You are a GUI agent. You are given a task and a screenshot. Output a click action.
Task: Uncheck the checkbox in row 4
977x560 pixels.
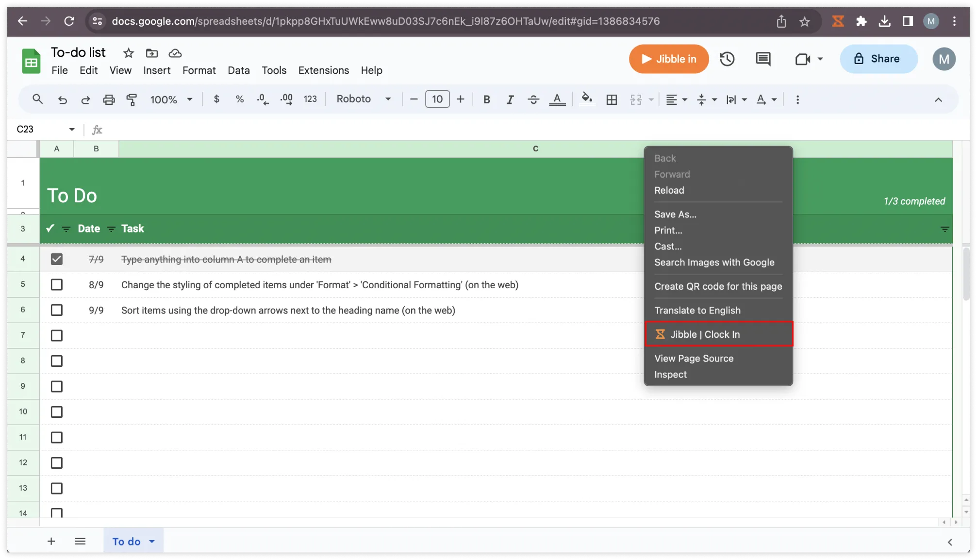(57, 259)
